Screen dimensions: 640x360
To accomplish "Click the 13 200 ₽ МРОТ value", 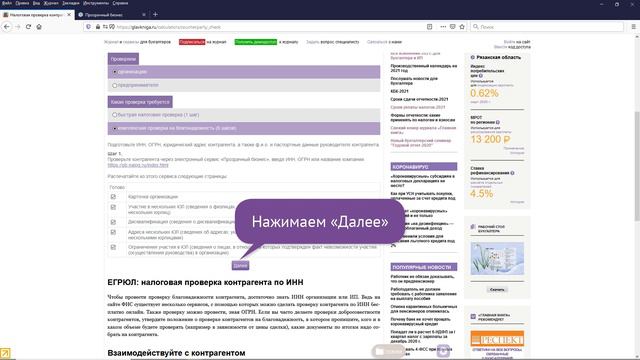I will (490, 140).
